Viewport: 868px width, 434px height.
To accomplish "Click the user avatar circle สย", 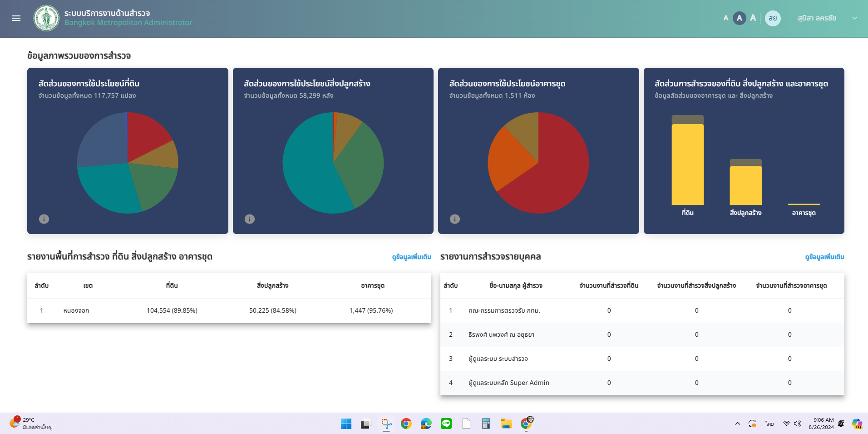I will (x=773, y=18).
